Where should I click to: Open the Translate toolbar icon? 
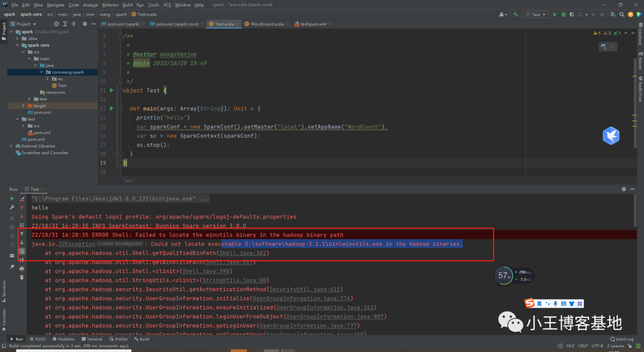click(x=613, y=14)
